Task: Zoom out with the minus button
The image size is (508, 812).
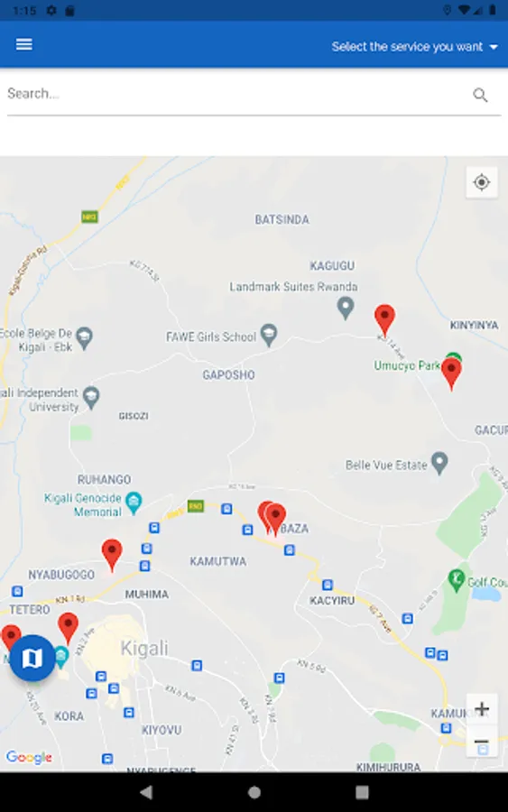Action: (482, 742)
